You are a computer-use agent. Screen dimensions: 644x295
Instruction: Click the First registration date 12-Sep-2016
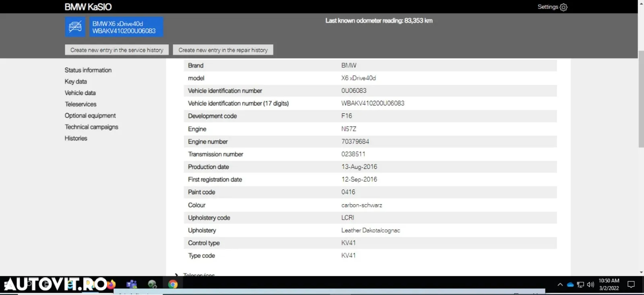(x=359, y=179)
